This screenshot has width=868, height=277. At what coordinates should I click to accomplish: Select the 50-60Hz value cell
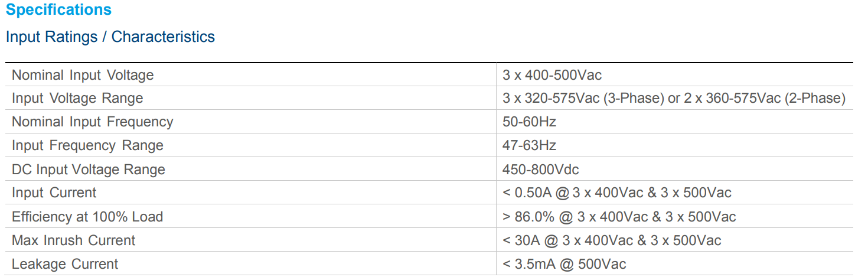[530, 122]
